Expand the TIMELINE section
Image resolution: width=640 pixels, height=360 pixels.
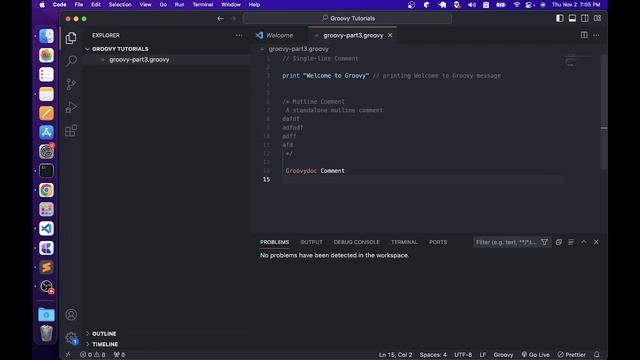pos(105,344)
